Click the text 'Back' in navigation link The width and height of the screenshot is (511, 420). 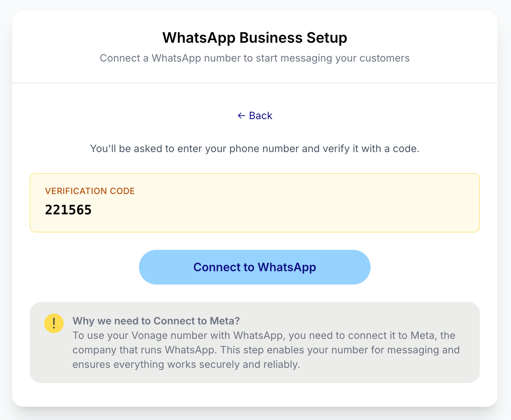point(261,115)
